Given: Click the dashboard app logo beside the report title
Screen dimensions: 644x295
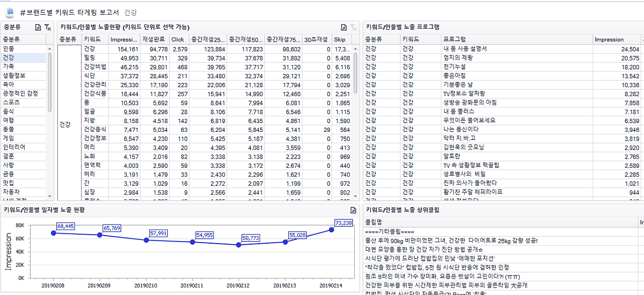Looking at the screenshot, I should [x=10, y=12].
